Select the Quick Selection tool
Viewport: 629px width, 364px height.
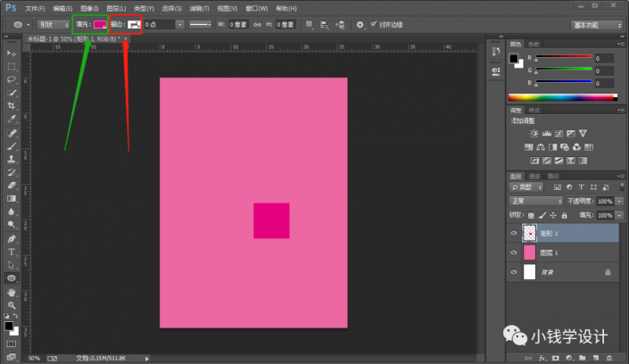coord(12,93)
